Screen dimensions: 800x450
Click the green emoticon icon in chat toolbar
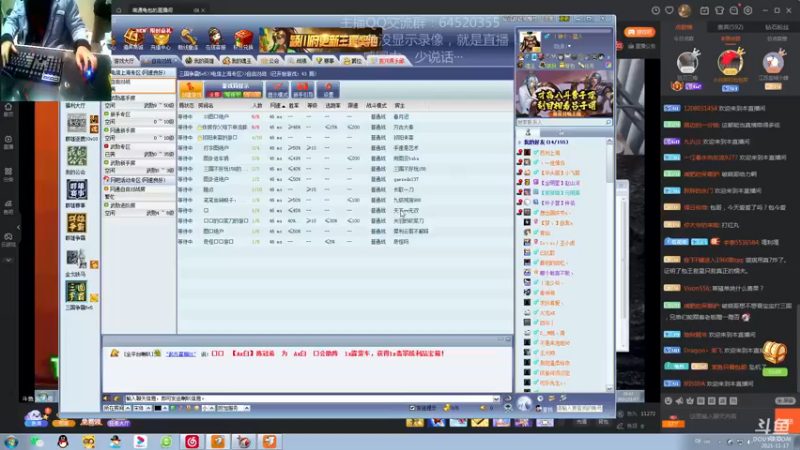(173, 408)
